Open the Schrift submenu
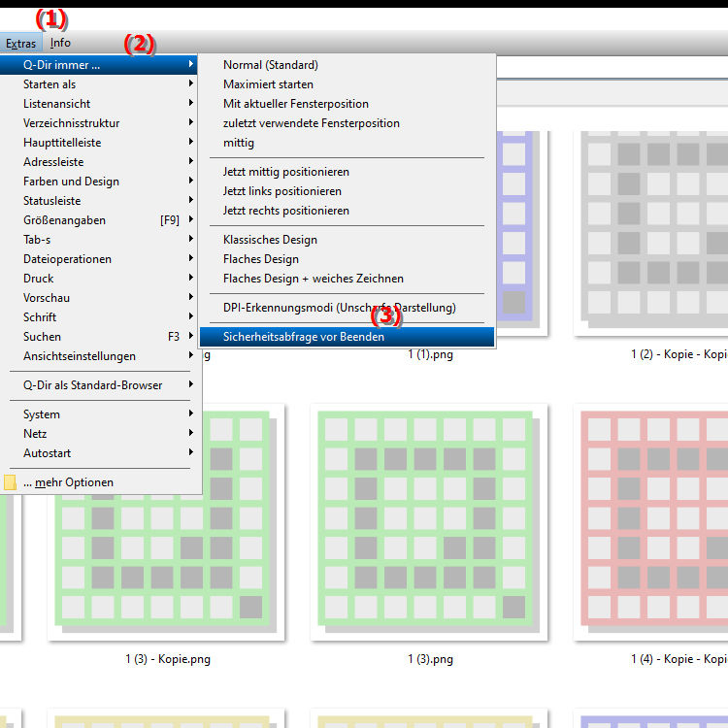This screenshot has width=728, height=728. [x=98, y=317]
